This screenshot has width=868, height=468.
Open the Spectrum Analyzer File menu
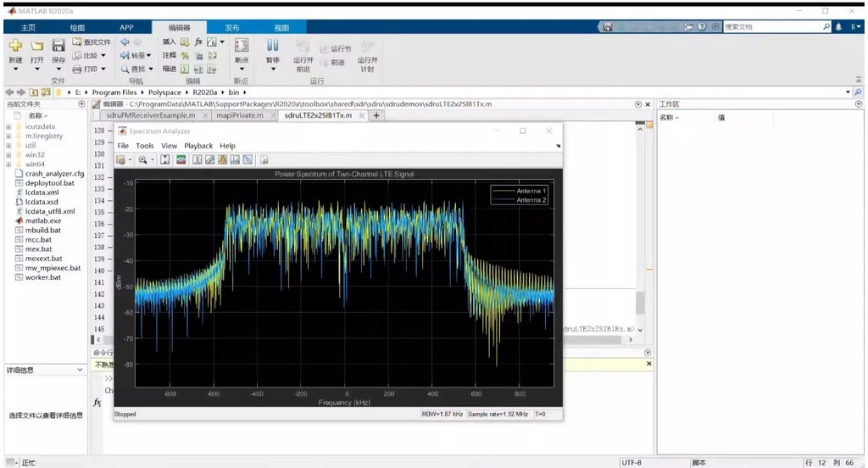click(123, 146)
